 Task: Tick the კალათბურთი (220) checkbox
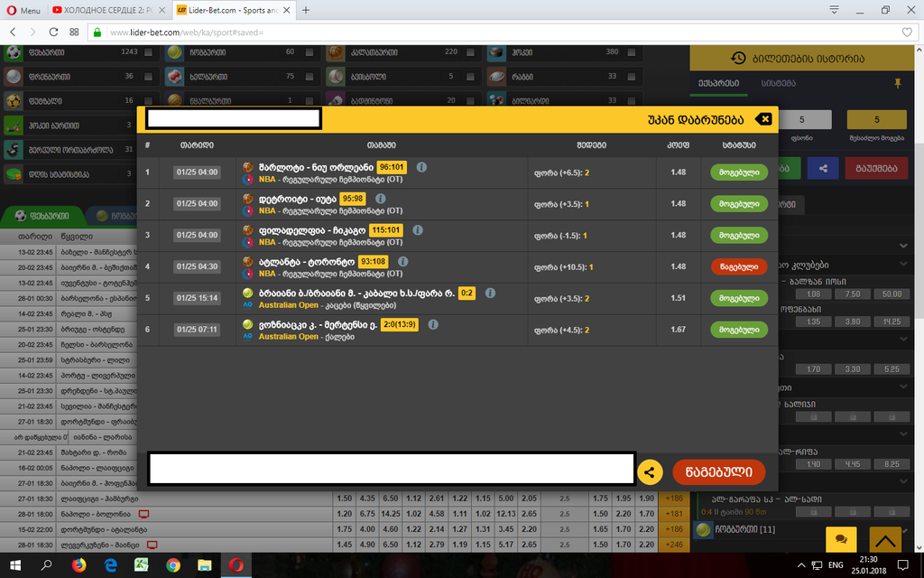click(470, 52)
